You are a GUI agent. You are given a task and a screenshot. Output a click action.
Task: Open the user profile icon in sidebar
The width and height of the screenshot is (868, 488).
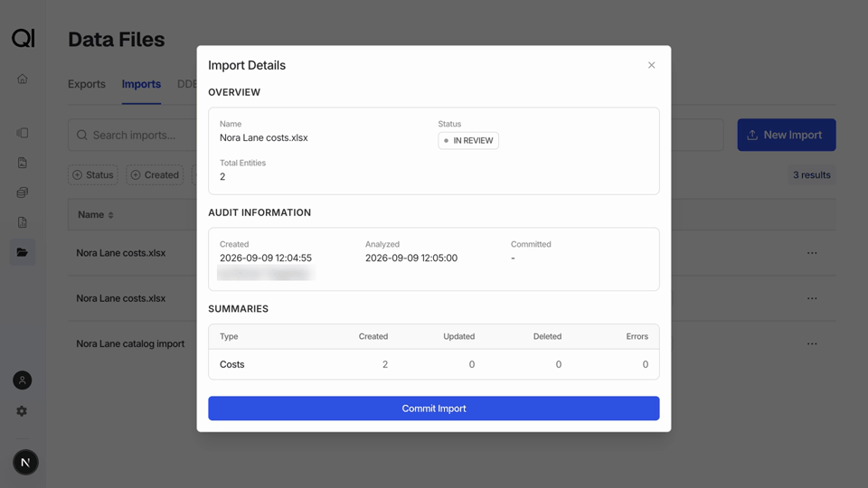[x=22, y=380]
